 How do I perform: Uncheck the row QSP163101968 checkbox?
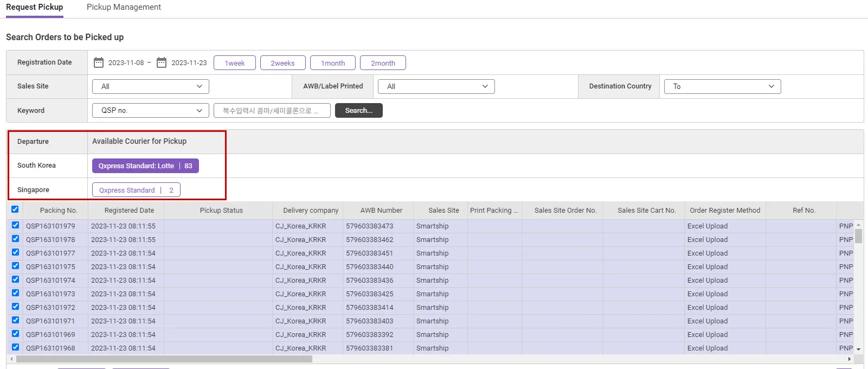(15, 347)
